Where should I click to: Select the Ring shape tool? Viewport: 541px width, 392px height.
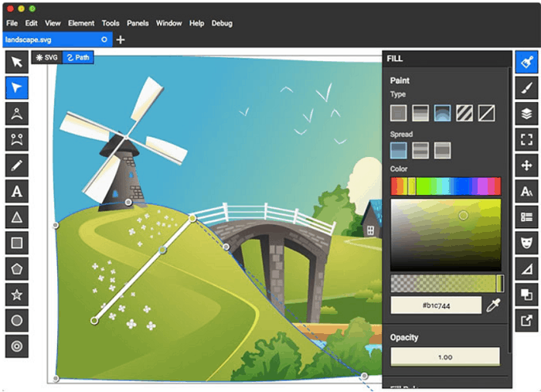(16, 346)
